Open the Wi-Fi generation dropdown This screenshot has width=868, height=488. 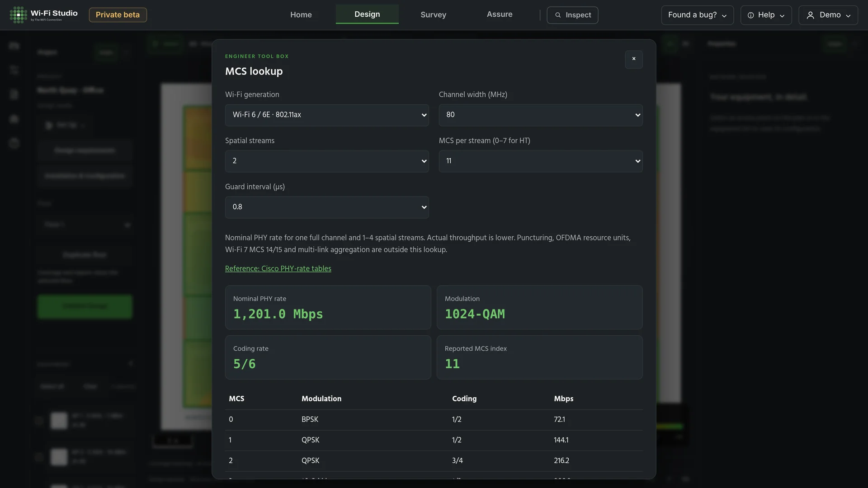pyautogui.click(x=327, y=115)
